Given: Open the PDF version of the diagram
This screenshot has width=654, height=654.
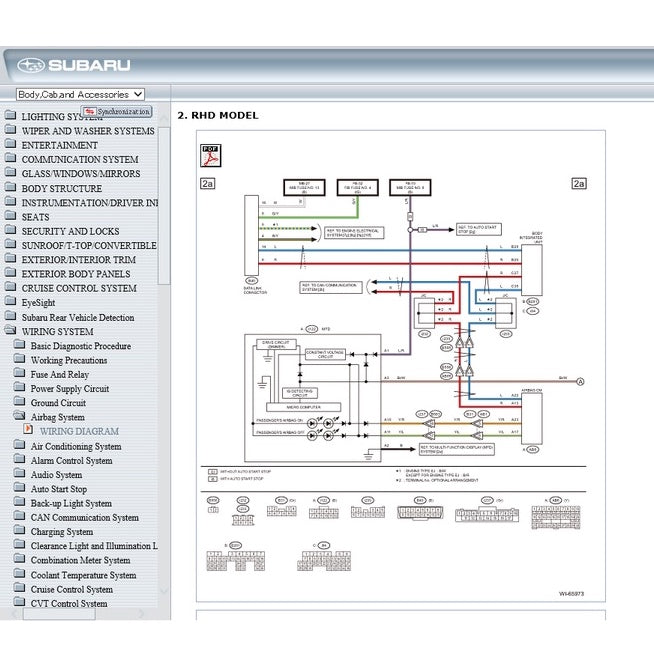Looking at the screenshot, I should (x=211, y=156).
